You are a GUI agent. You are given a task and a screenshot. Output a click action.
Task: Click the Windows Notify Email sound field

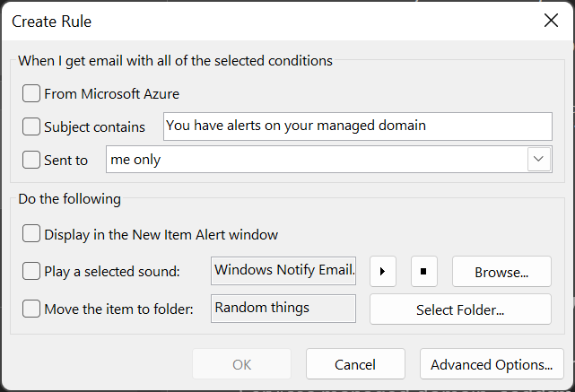[x=283, y=271]
